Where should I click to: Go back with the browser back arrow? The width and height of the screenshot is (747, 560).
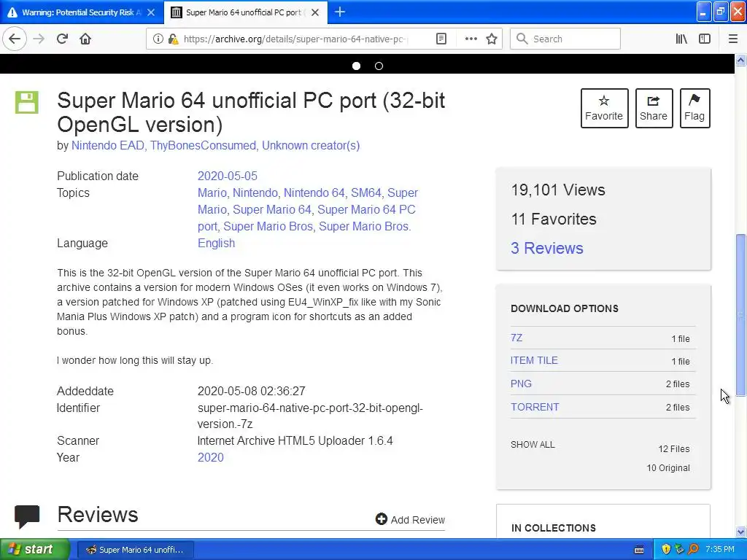click(15, 39)
